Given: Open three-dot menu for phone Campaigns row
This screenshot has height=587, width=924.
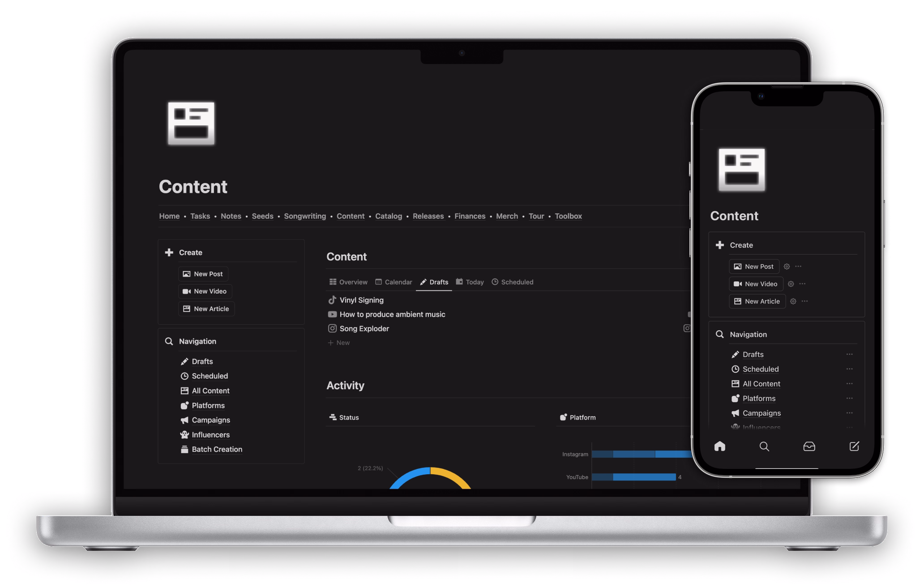Looking at the screenshot, I should tap(849, 413).
